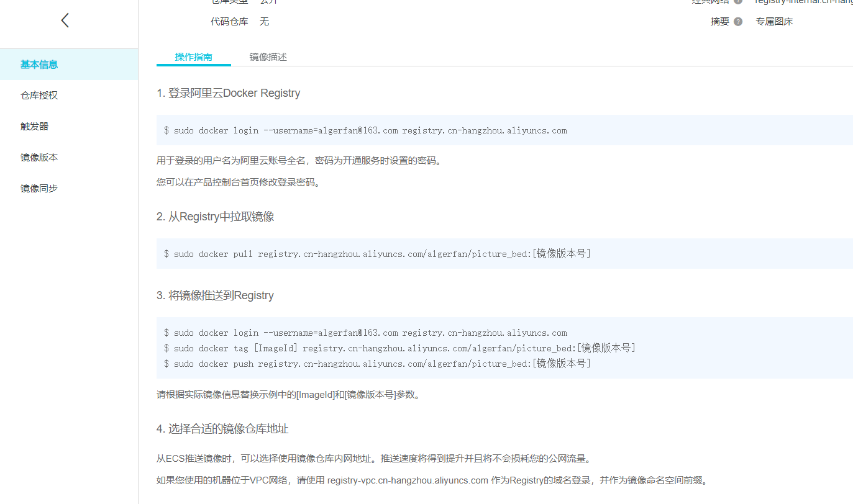Click registry-vpc.cn-hangzhou.aliyuncs.com address text
This screenshot has height=504, width=853.
point(408,480)
